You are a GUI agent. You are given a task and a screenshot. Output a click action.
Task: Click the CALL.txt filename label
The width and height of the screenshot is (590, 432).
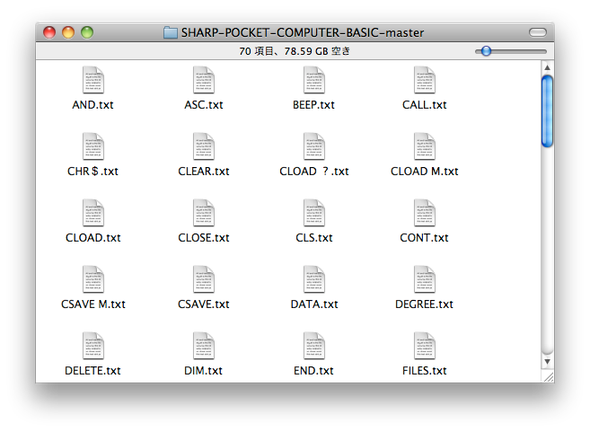pyautogui.click(x=424, y=105)
